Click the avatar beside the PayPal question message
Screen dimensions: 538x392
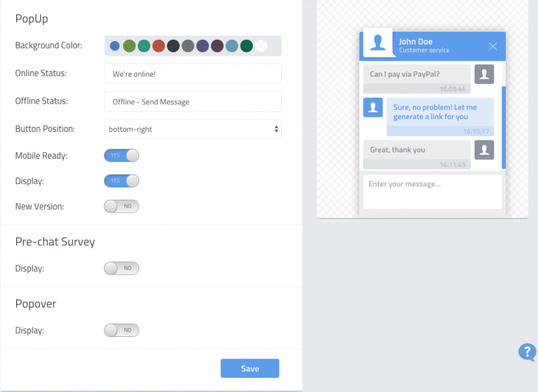click(485, 74)
